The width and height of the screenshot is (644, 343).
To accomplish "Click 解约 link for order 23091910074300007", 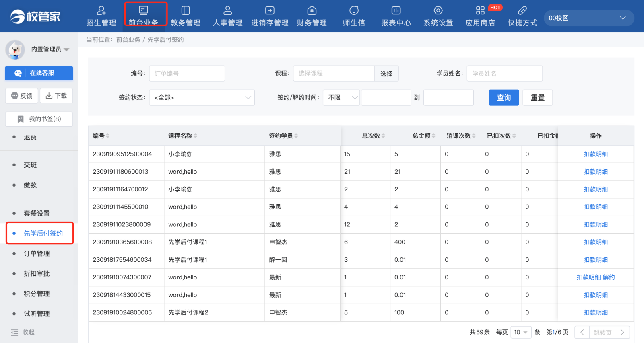I will coord(609,277).
